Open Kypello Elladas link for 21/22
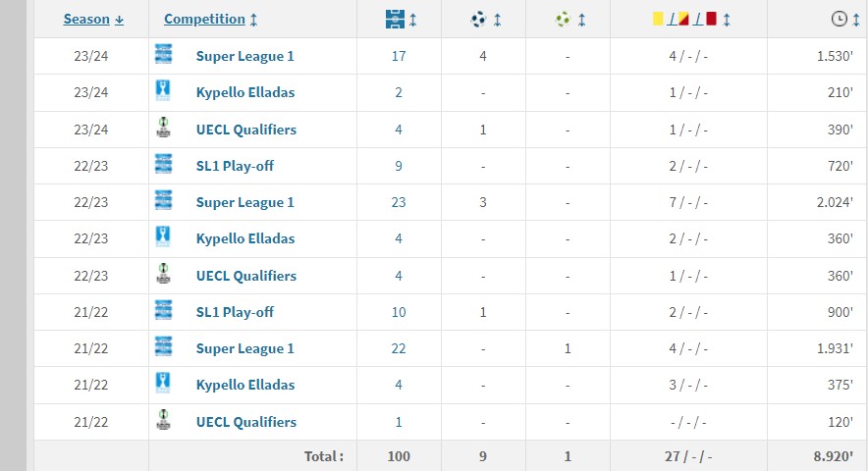The height and width of the screenshot is (471, 868). tap(245, 386)
